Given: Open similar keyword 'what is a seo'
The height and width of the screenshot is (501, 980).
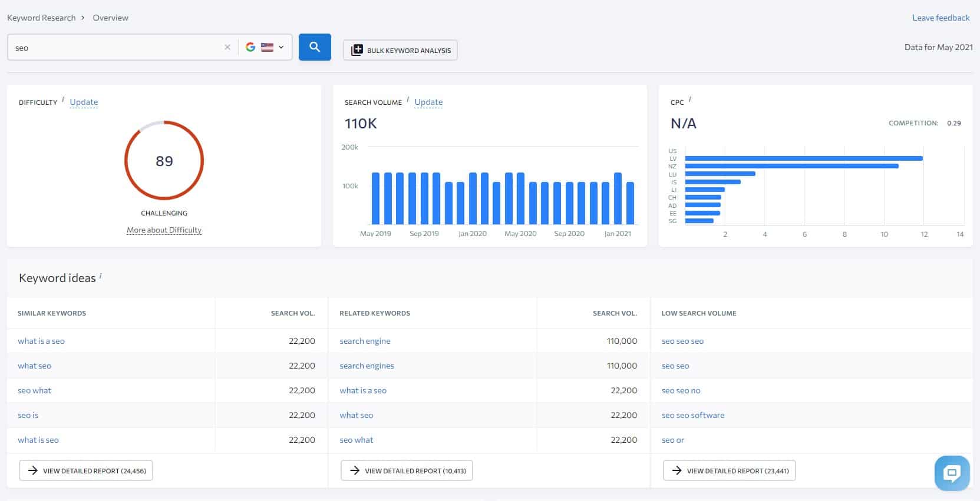Looking at the screenshot, I should 41,341.
